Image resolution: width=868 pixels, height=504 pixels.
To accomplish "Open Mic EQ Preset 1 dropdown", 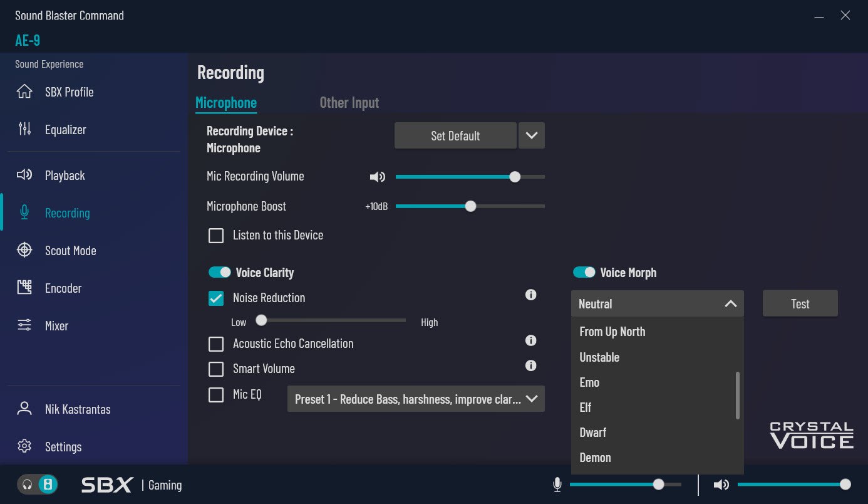I will tap(416, 399).
